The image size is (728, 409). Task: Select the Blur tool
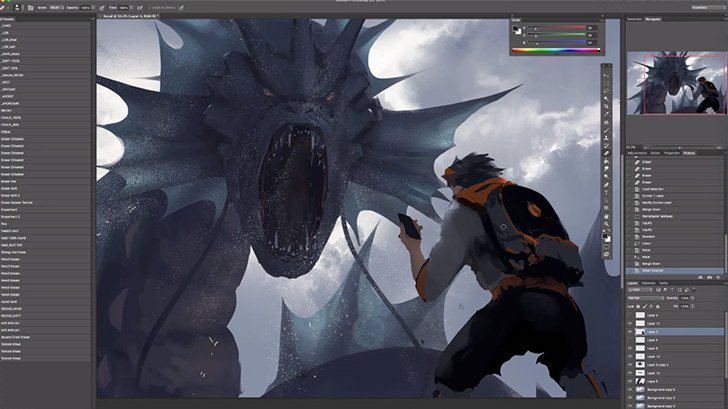(606, 169)
